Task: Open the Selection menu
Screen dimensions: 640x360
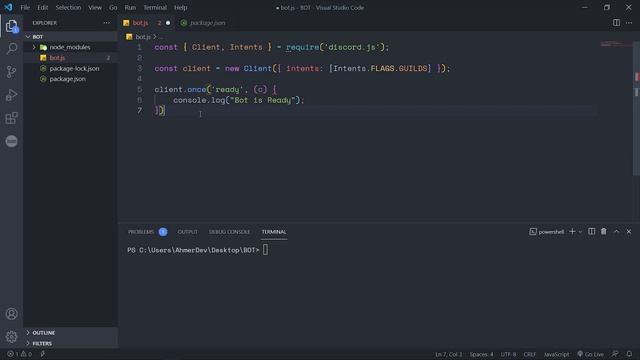Action: pos(68,7)
